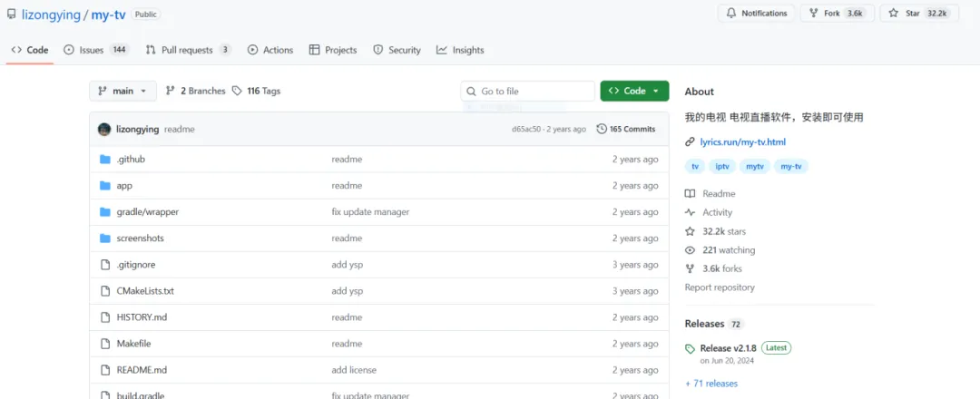Image resolution: width=980 pixels, height=399 pixels.
Task: Click folder icon next to app
Action: pos(105,186)
